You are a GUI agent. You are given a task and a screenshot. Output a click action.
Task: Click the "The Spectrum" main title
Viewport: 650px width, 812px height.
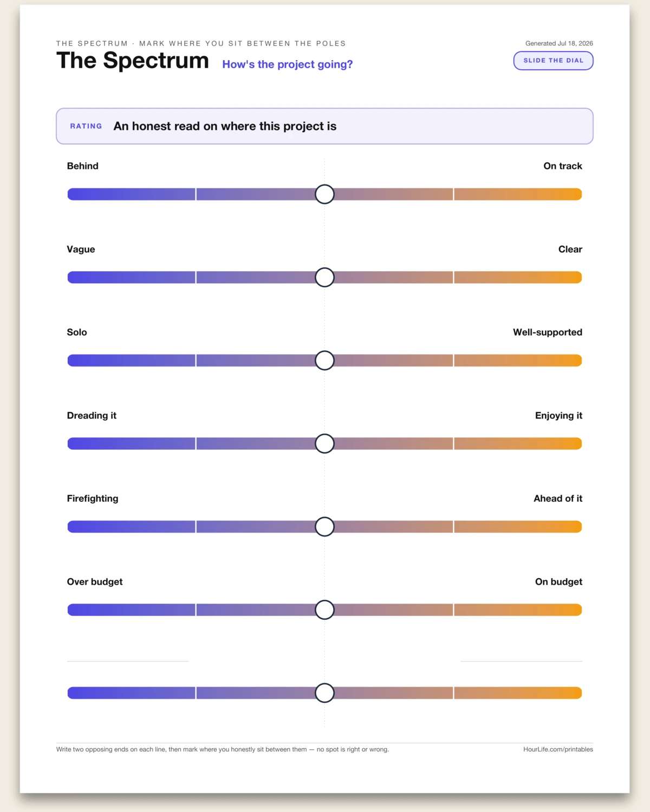pos(133,60)
